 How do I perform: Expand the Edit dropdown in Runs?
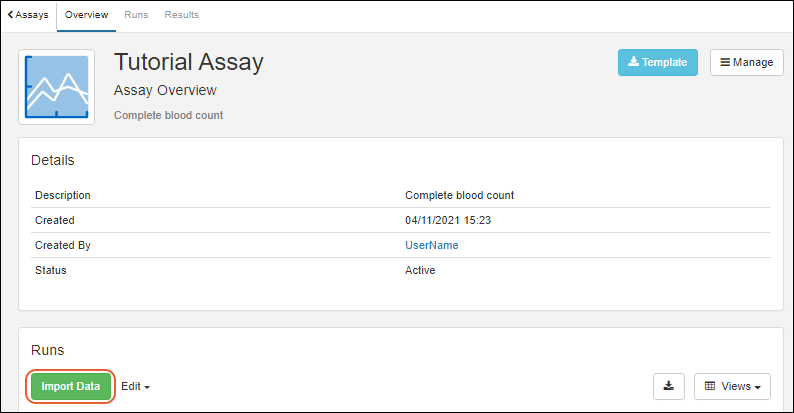tap(135, 386)
